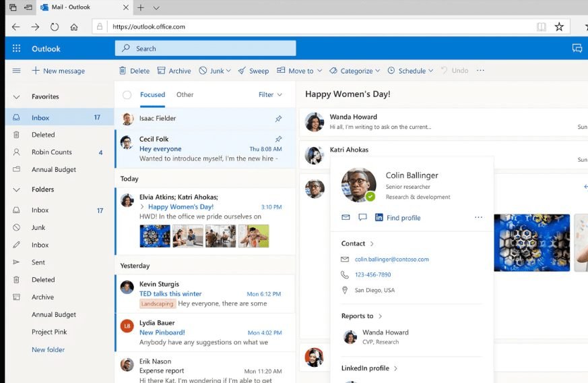Click colin.ballinger@contoso.com email link
The image size is (588, 383).
click(391, 260)
